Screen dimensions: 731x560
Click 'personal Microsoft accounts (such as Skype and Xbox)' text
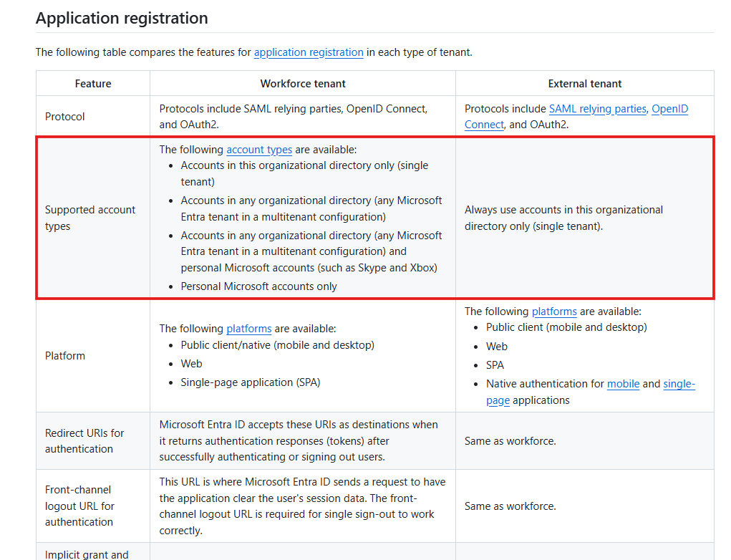(309, 268)
